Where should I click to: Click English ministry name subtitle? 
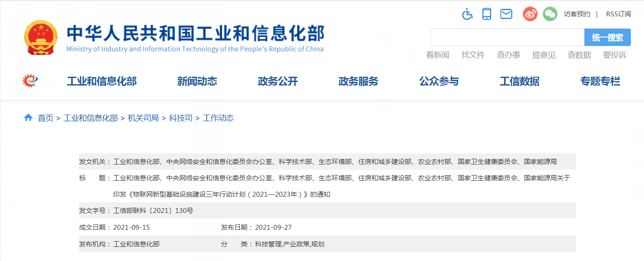[x=195, y=49]
